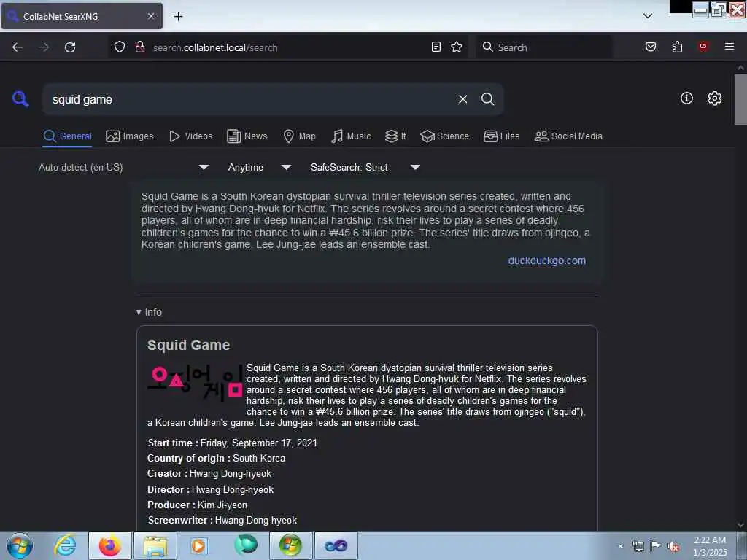Bookmark this page with star
This screenshot has height=560, width=747.
coord(457,47)
